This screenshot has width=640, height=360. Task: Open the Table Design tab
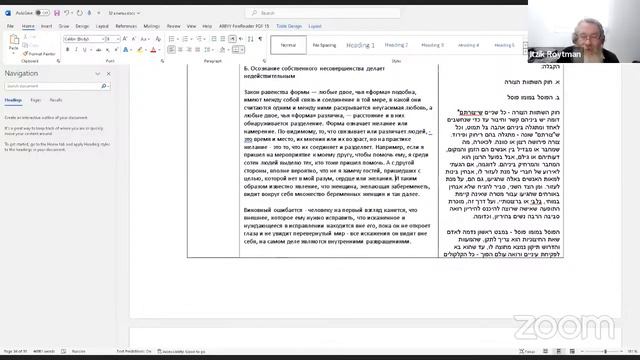[x=289, y=26]
